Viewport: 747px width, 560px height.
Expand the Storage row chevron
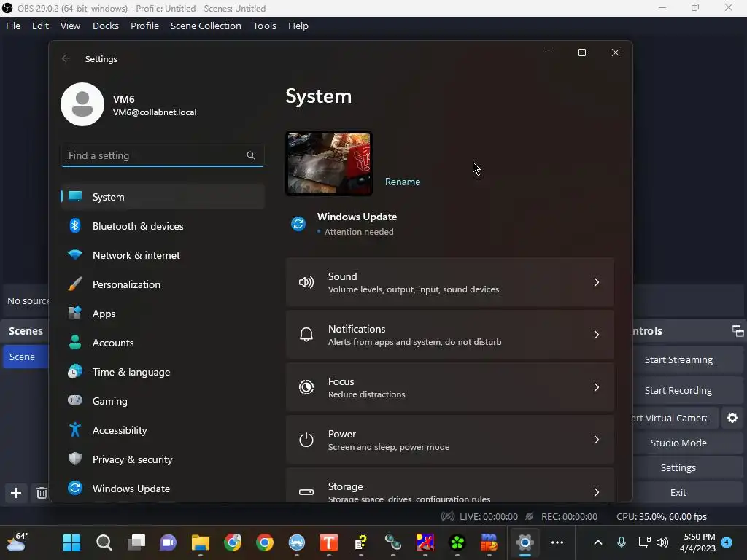tap(597, 492)
